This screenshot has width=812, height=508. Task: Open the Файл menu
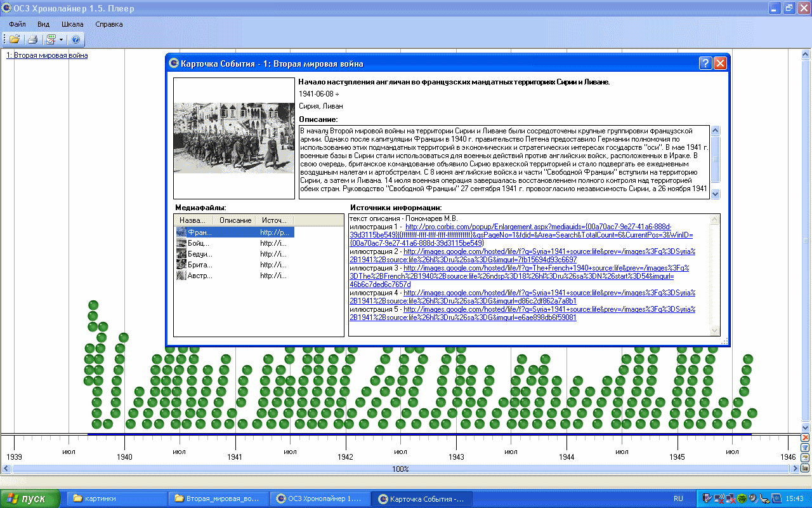pos(17,24)
